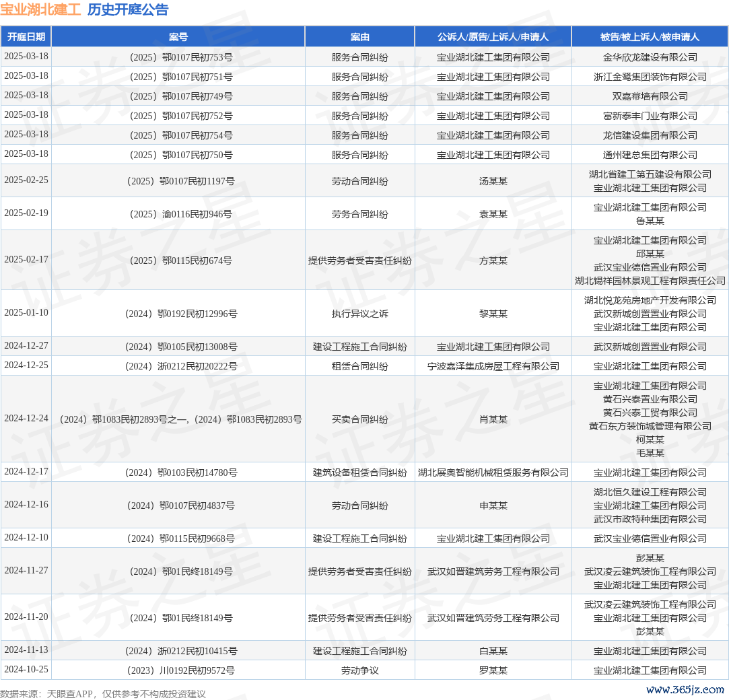
Task: Click plaintiff 袁某某
Action: pyautogui.click(x=493, y=214)
